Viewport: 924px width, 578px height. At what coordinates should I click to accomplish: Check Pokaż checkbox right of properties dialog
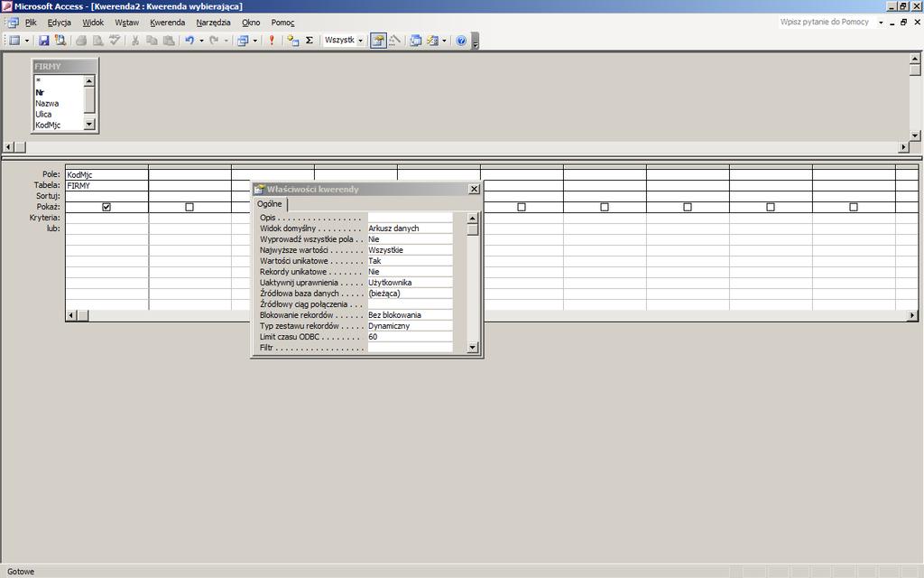[x=522, y=207]
